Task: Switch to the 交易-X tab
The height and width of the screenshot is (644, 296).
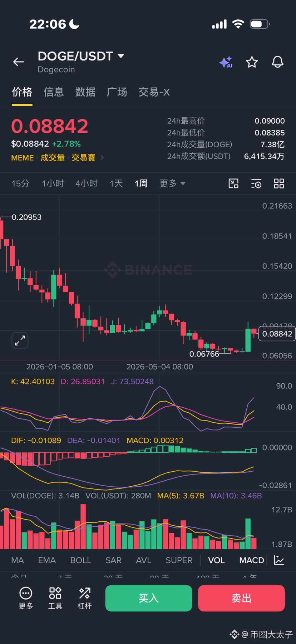Action: tap(154, 92)
